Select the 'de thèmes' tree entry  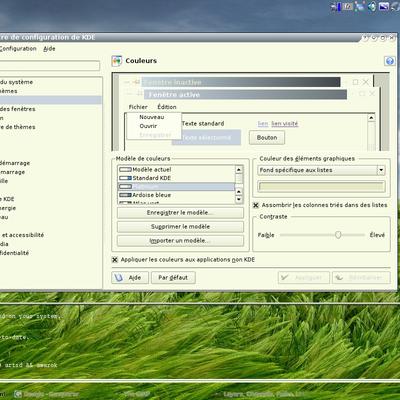[x=18, y=127]
